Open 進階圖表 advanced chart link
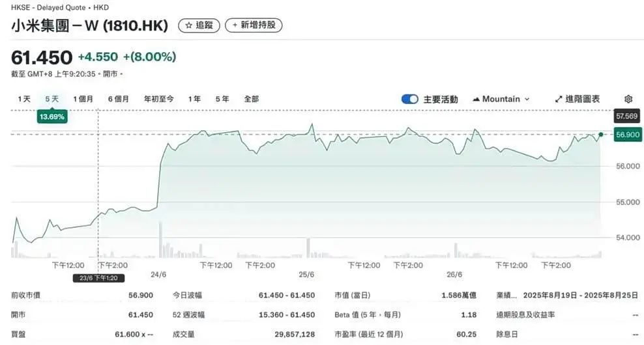The width and height of the screenshot is (644, 345). pyautogui.click(x=578, y=100)
